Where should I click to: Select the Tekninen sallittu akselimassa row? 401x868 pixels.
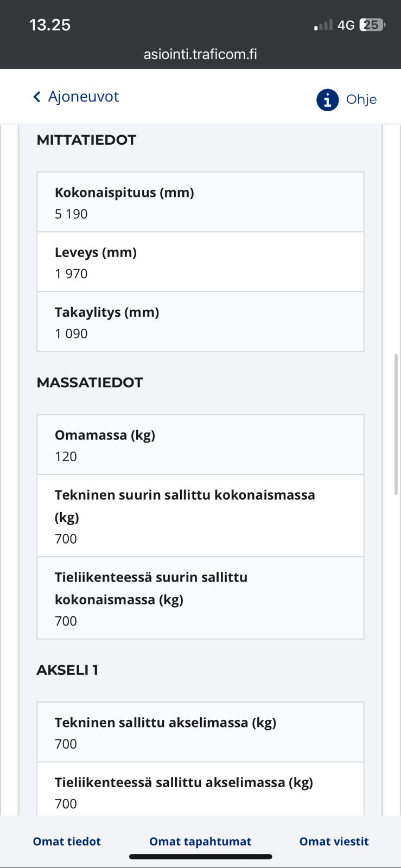200,732
